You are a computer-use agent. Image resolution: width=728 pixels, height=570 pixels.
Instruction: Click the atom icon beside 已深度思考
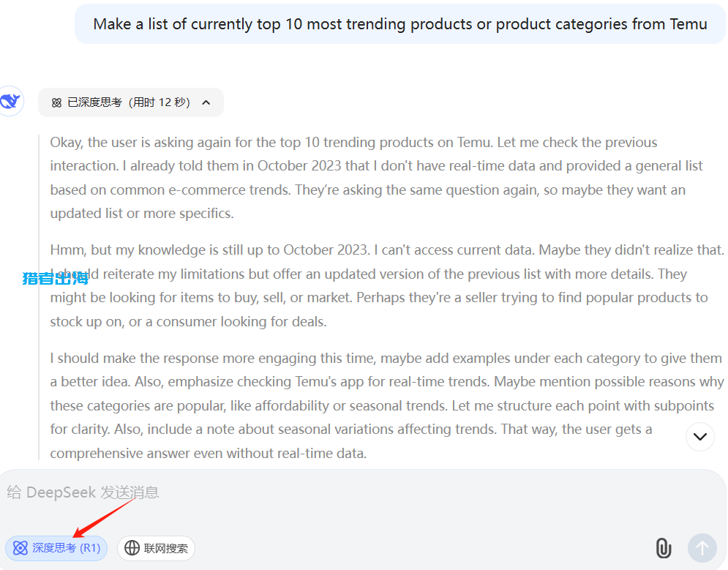pyautogui.click(x=56, y=102)
